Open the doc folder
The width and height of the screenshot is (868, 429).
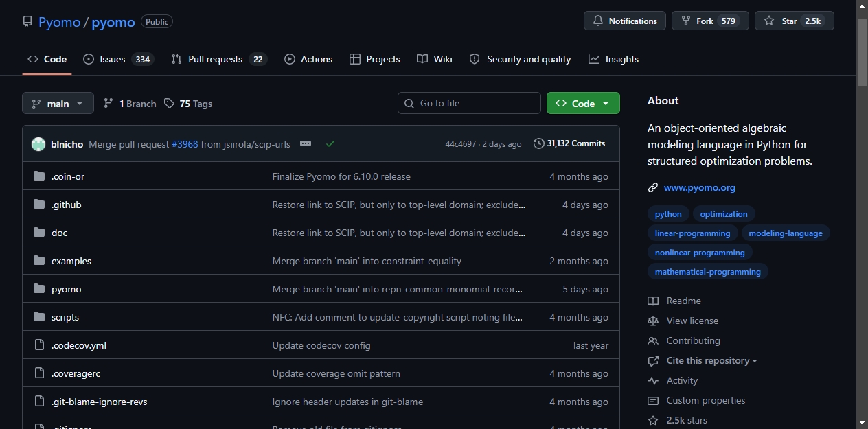60,233
